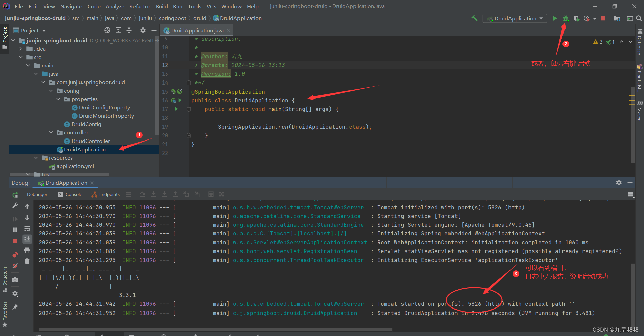The width and height of the screenshot is (644, 336).
Task: Expand the .idea folder
Action: tap(21, 49)
